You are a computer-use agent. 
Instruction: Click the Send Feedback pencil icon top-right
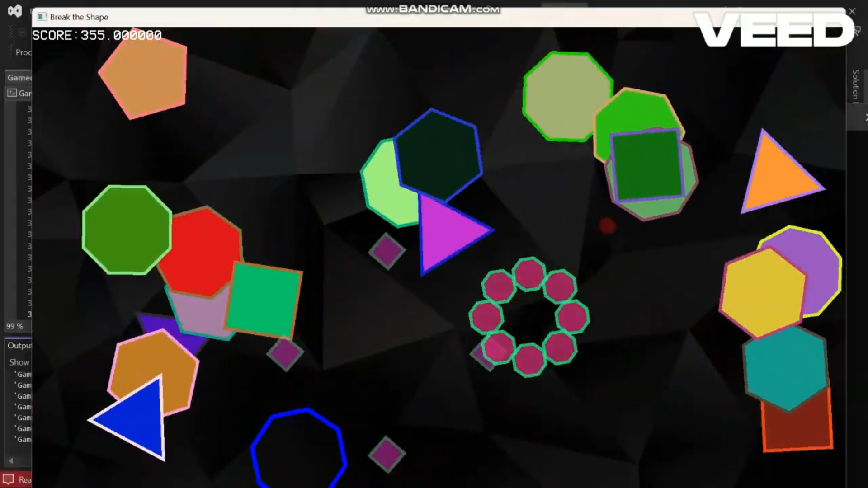click(857, 31)
